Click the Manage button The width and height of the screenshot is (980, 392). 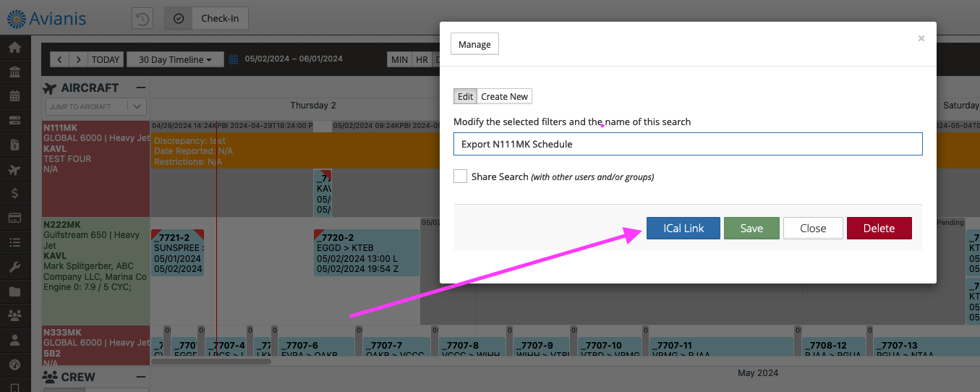tap(474, 44)
